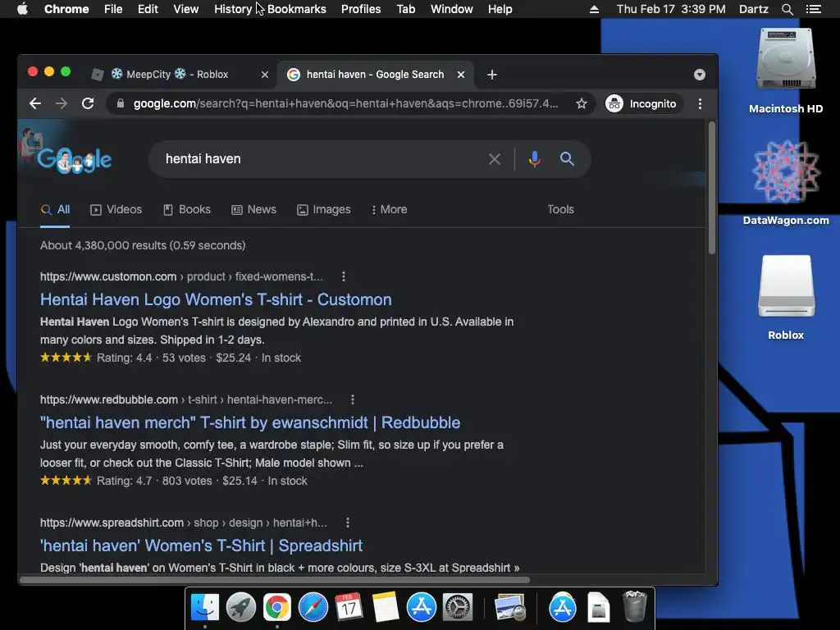Open a new tab with the plus button
This screenshot has height=630, width=840.
click(x=492, y=75)
